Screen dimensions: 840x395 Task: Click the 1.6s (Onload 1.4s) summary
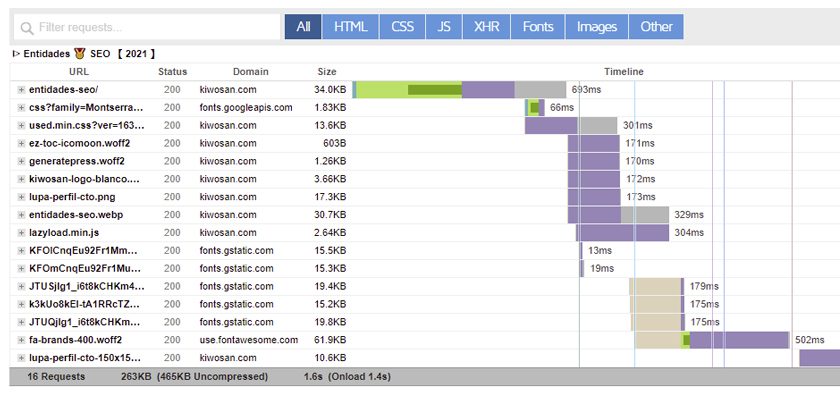pos(347,377)
